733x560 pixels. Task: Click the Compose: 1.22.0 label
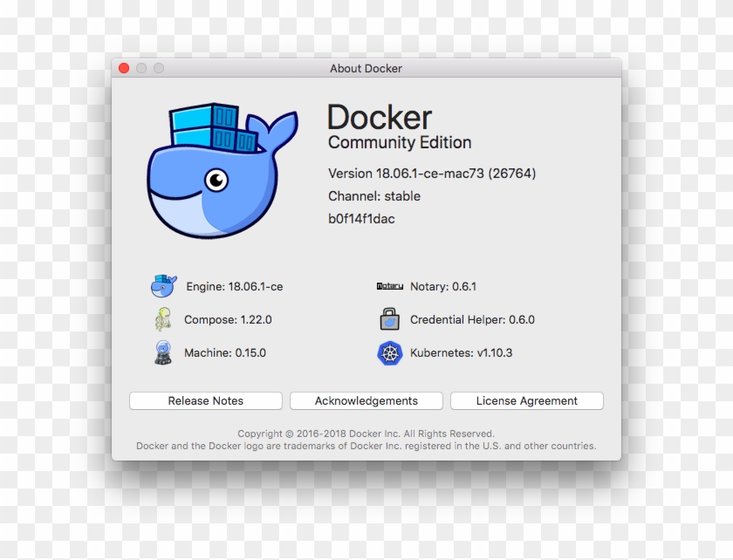(228, 320)
